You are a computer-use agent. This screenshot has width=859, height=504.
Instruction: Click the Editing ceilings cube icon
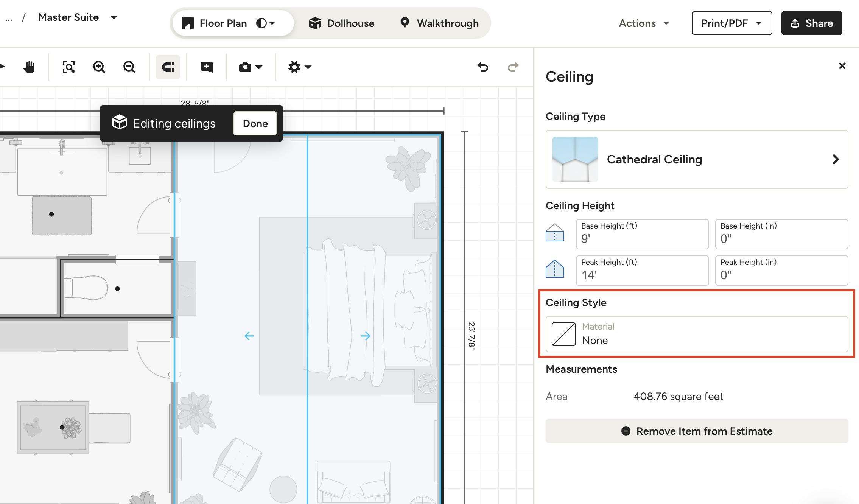tap(120, 122)
